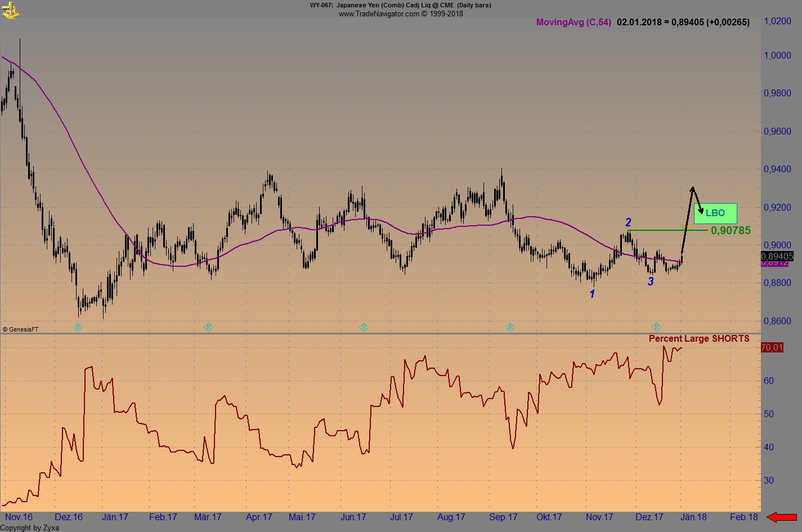This screenshot has width=802, height=532.
Task: Click the Aug.17 date label
Action: [x=451, y=517]
